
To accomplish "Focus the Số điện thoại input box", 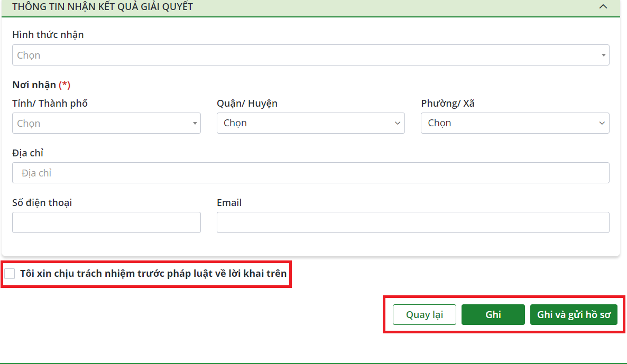I will [106, 222].
